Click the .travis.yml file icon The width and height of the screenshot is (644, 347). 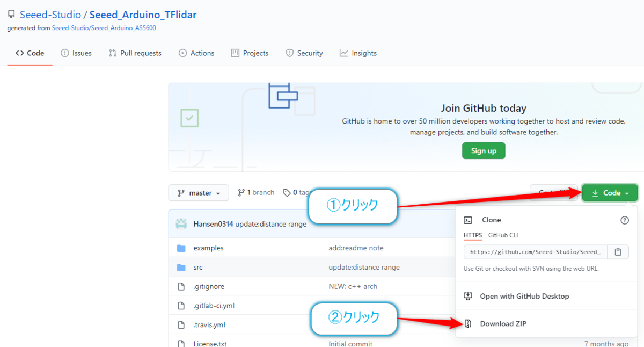181,324
